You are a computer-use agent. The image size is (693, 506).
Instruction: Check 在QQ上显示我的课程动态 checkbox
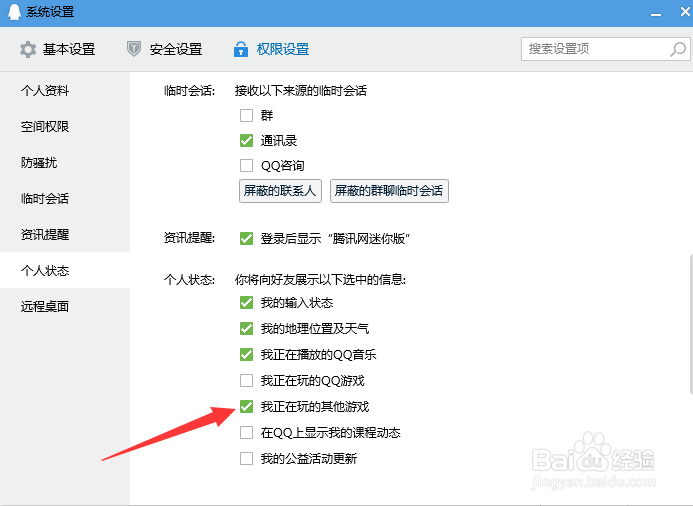246,432
